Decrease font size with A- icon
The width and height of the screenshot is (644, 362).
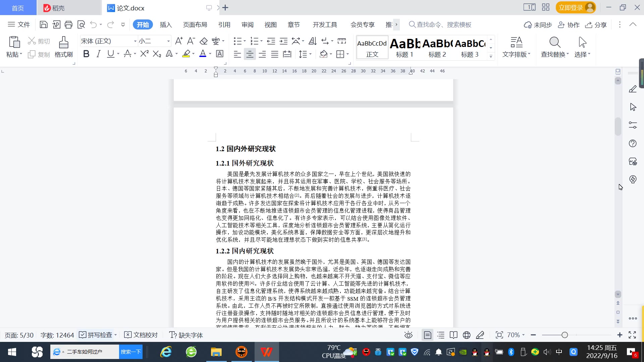[191, 41]
